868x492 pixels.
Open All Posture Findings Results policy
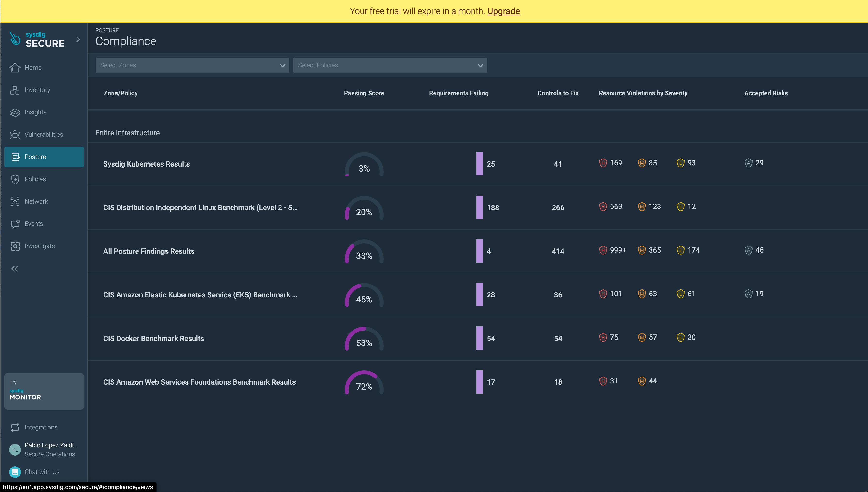(149, 251)
